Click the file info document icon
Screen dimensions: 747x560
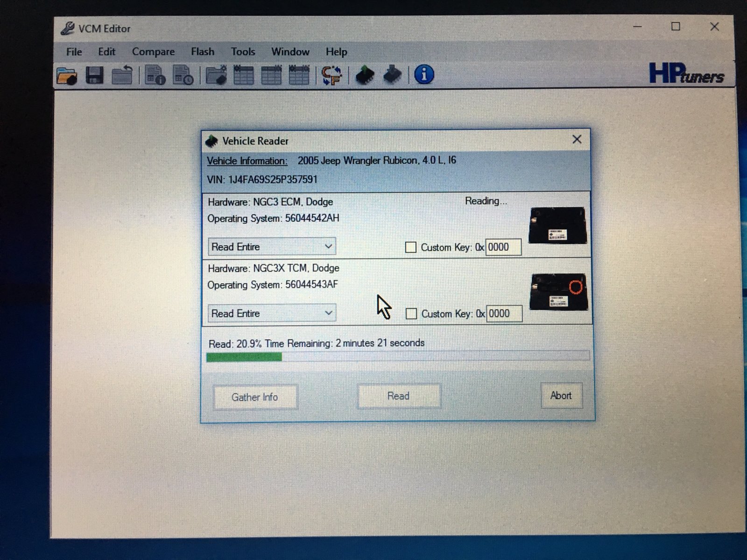coord(155,75)
